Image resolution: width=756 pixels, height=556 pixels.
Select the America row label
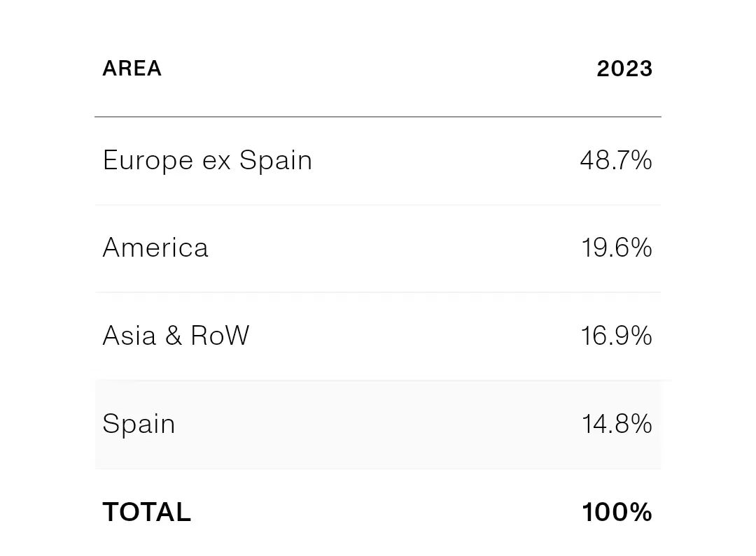pyautogui.click(x=155, y=248)
